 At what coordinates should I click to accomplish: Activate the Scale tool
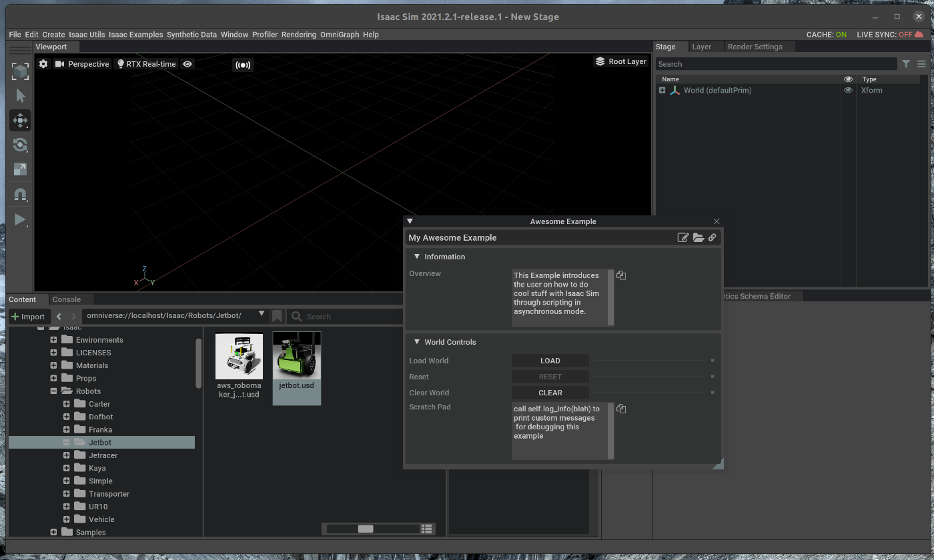20,169
